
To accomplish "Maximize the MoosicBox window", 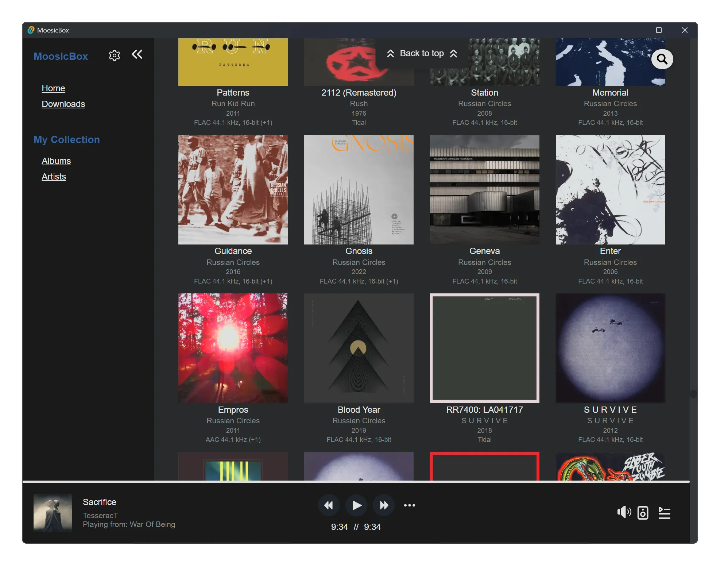I will pyautogui.click(x=659, y=30).
